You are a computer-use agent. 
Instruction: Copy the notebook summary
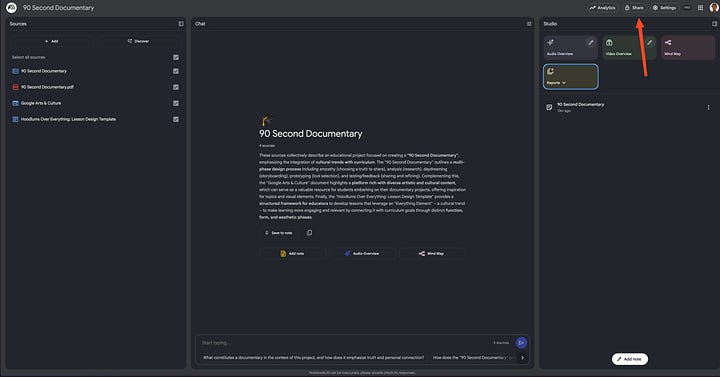(309, 233)
